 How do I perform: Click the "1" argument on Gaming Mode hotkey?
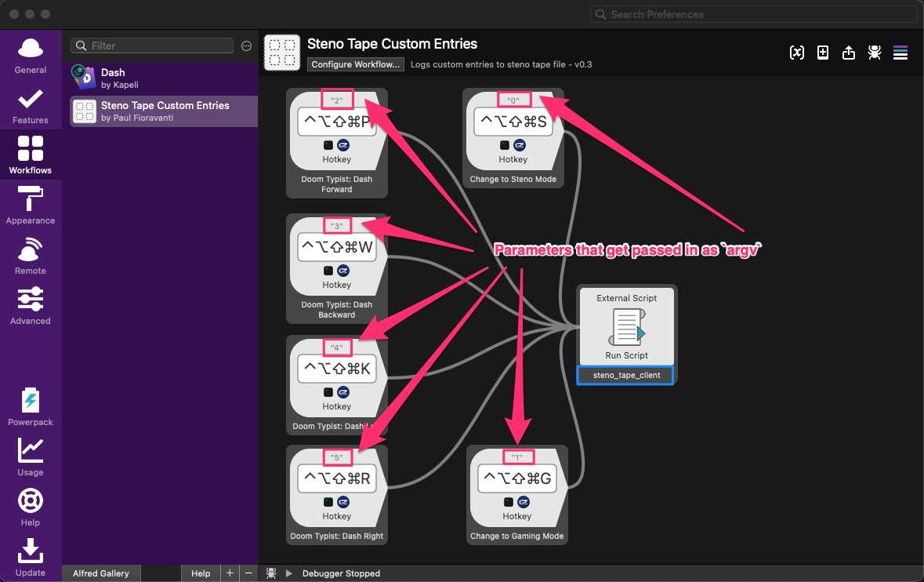pos(516,457)
